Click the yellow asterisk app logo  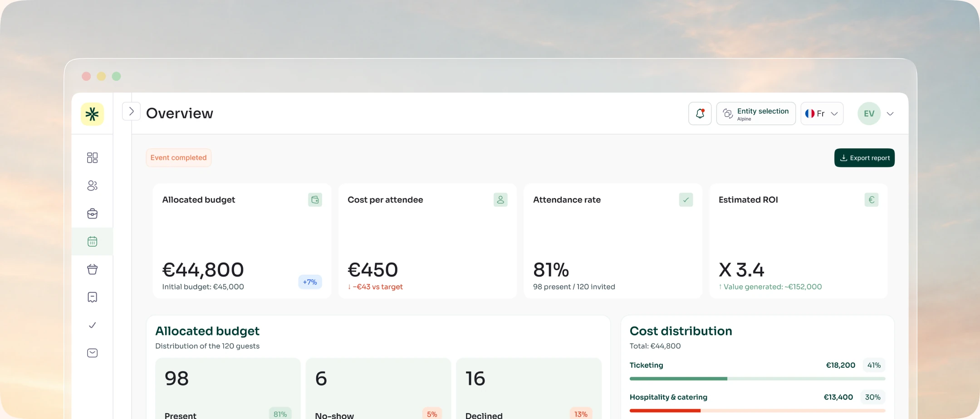click(x=92, y=114)
